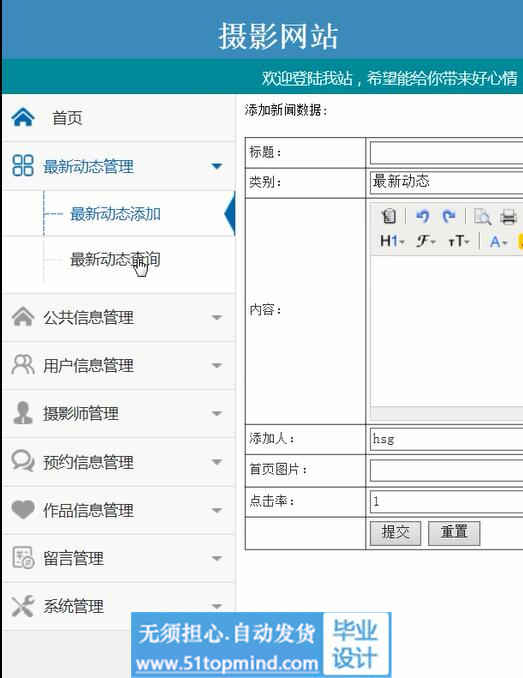Image resolution: width=523 pixels, height=678 pixels.
Task: Collapse the 最新动态管理 menu section
Action: tap(119, 166)
